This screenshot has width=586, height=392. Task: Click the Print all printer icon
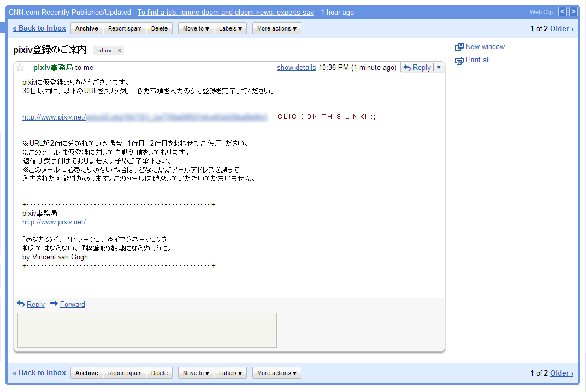(459, 60)
